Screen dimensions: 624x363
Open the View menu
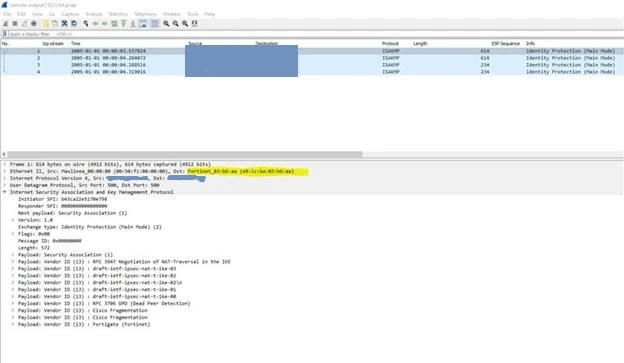click(x=37, y=14)
